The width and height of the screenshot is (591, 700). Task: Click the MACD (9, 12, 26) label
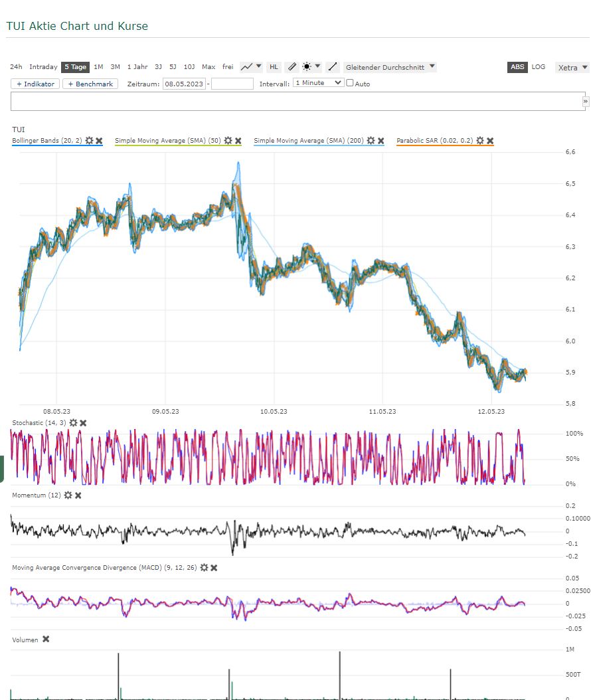(x=104, y=567)
